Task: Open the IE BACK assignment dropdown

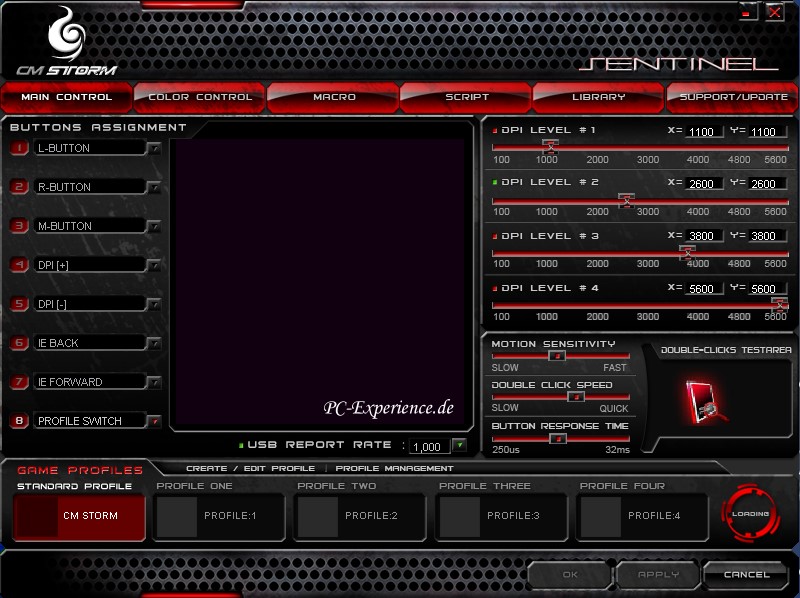Action: pyautogui.click(x=154, y=343)
